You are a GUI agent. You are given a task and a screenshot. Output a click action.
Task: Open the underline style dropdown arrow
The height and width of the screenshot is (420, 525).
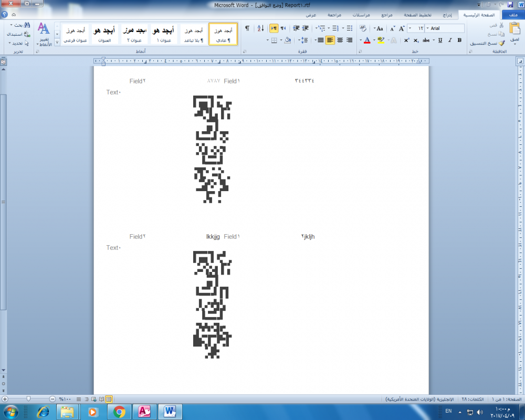pos(434,40)
